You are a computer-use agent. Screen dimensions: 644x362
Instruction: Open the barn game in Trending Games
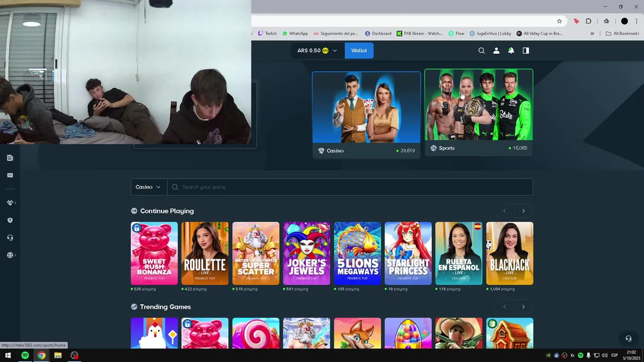[510, 333]
